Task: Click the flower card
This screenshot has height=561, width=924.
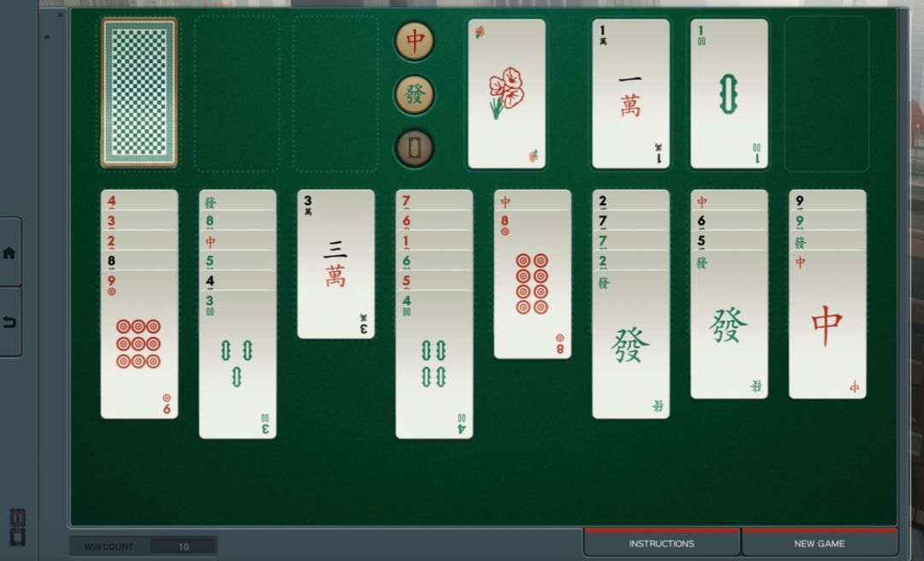Action: (506, 93)
